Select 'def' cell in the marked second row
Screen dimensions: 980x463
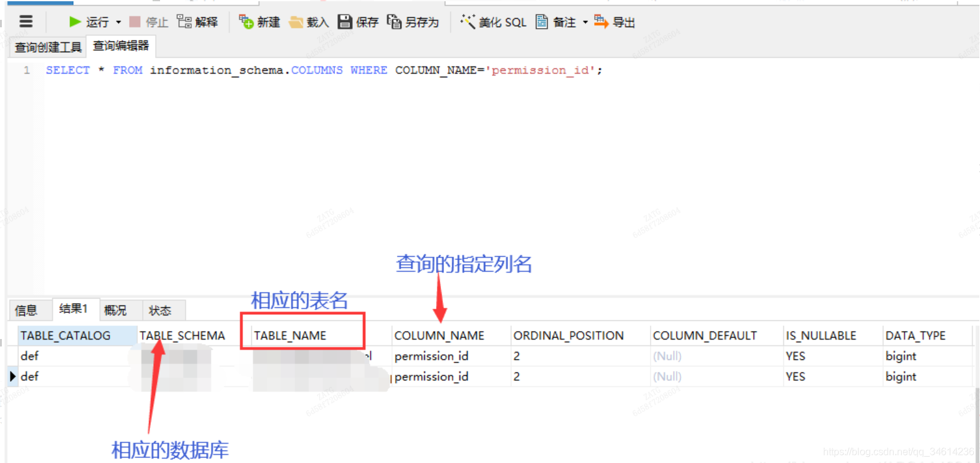(77, 376)
